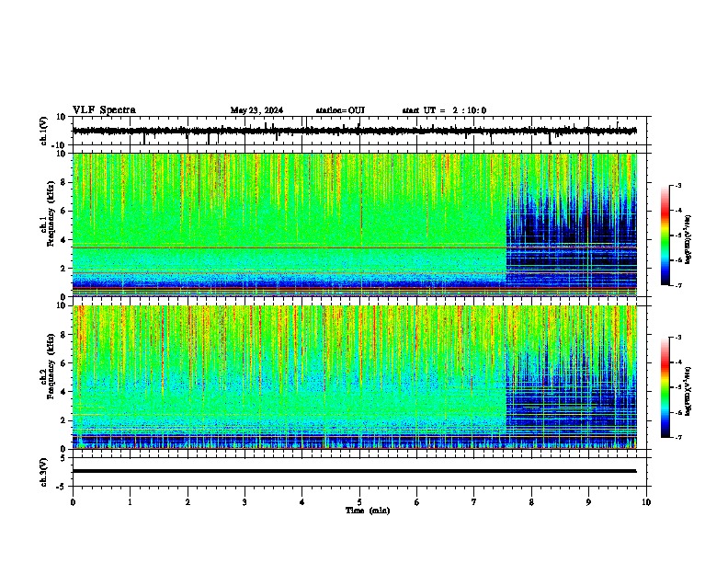
Task: Click time axis tick label "1"
Action: tap(130, 502)
